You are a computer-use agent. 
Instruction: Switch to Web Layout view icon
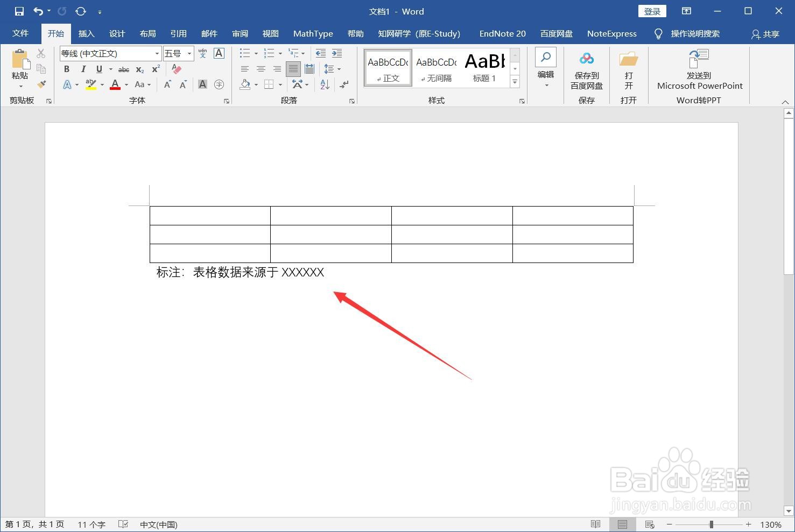point(650,524)
